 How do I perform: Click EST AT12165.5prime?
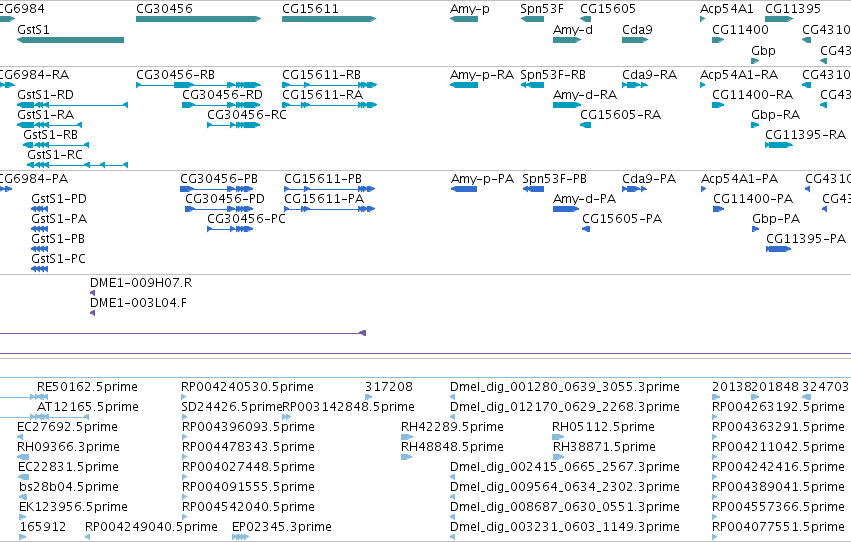click(87, 407)
